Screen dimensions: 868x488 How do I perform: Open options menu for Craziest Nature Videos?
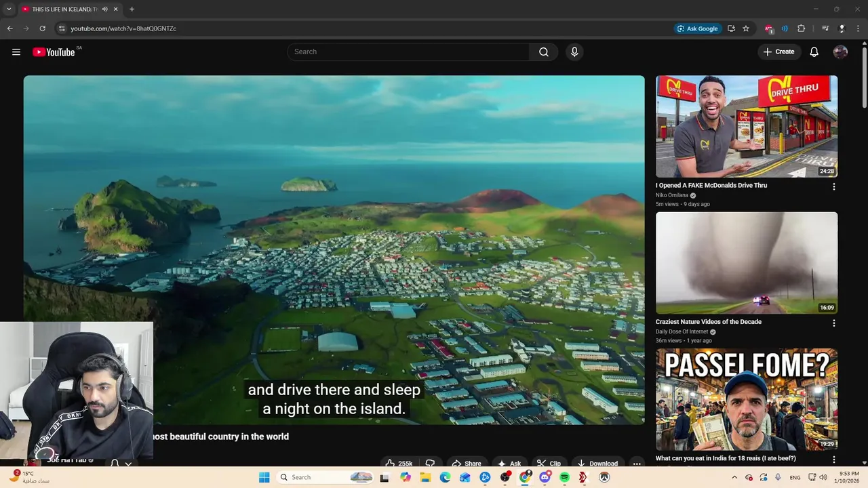point(834,323)
